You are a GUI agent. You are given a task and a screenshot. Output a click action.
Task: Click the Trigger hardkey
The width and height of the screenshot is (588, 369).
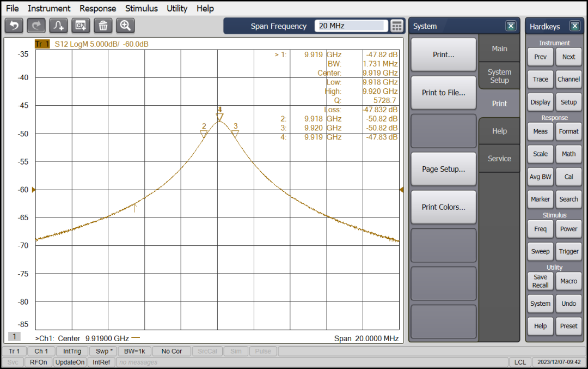click(x=568, y=251)
